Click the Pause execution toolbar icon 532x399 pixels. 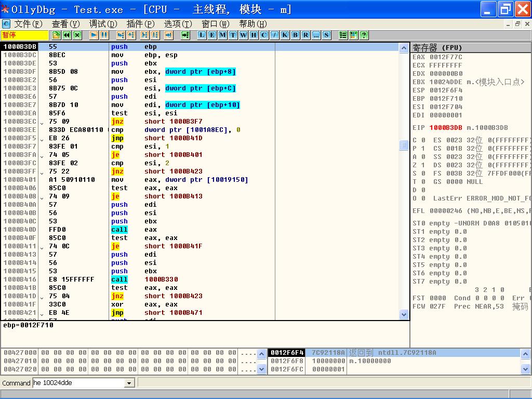(104, 35)
